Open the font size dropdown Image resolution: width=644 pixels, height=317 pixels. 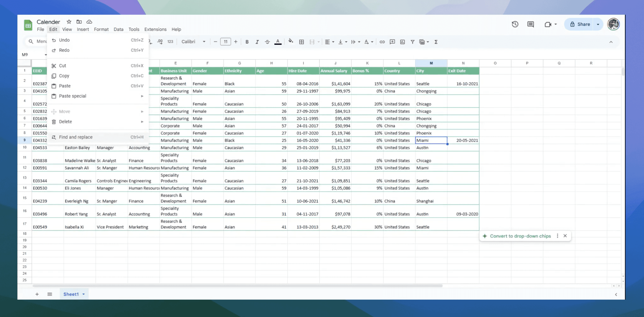225,42
